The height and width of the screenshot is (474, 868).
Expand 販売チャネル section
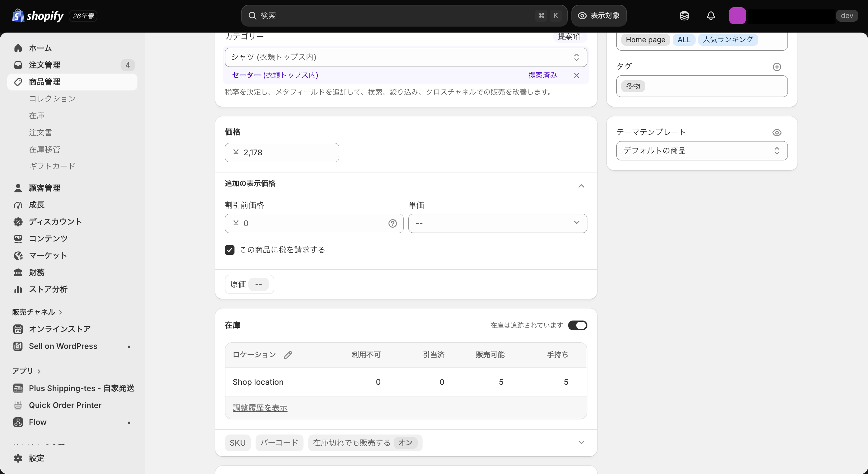pyautogui.click(x=37, y=312)
